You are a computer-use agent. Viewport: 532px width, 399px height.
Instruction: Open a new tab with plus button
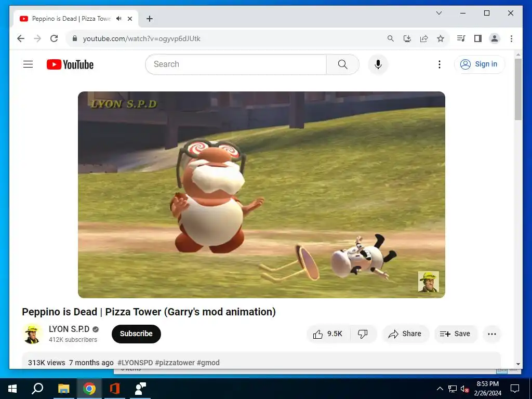(149, 19)
